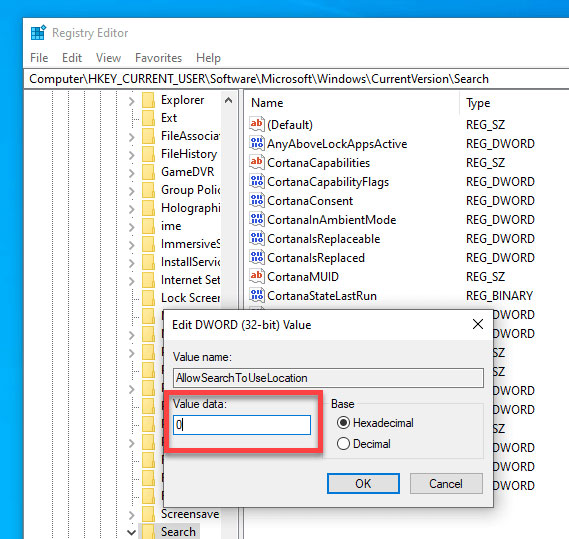Viewport: 569px width, 539px height.
Task: Expand the FileHistory key node
Action: coord(131,155)
